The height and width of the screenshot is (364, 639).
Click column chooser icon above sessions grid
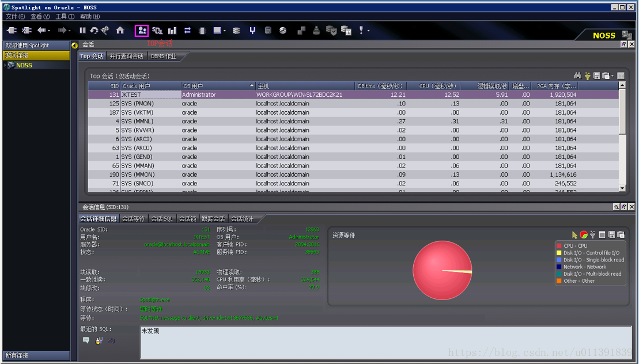coord(621,75)
